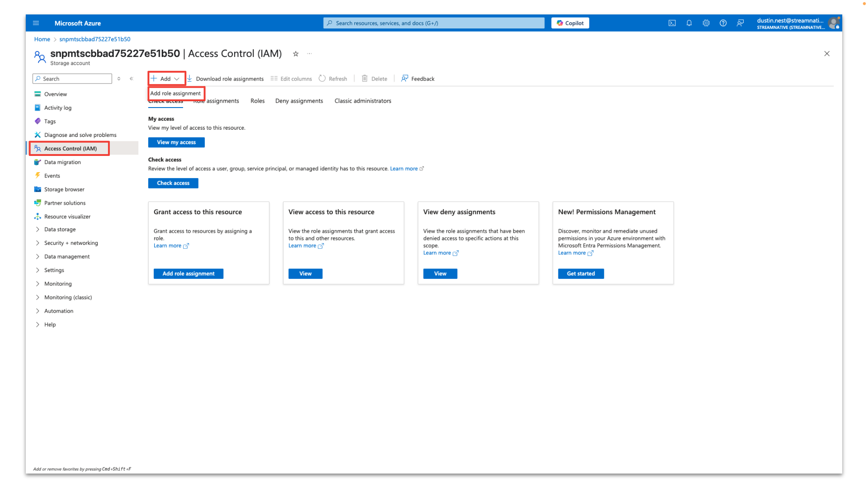Switch to the Deny assignments tab
The width and height of the screenshot is (868, 488).
299,101
